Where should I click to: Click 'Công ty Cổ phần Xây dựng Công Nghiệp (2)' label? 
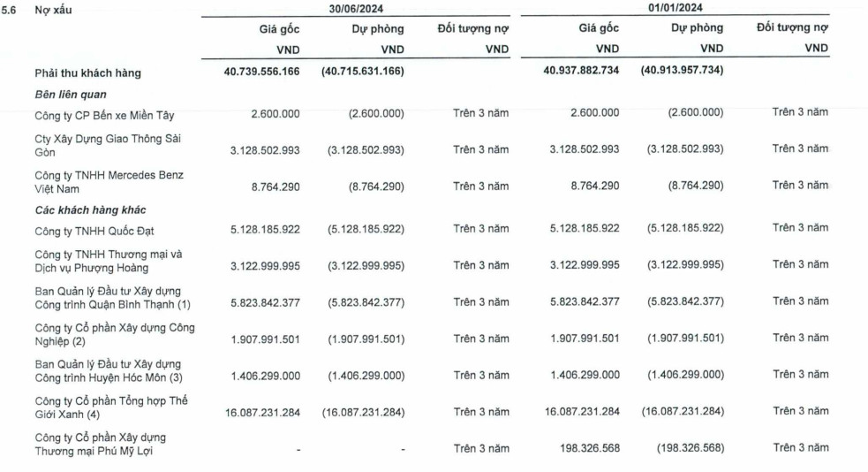[x=115, y=334]
